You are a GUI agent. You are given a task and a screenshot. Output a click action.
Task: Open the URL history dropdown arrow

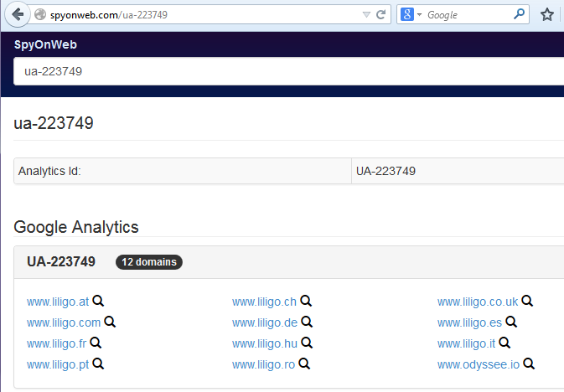pyautogui.click(x=366, y=15)
